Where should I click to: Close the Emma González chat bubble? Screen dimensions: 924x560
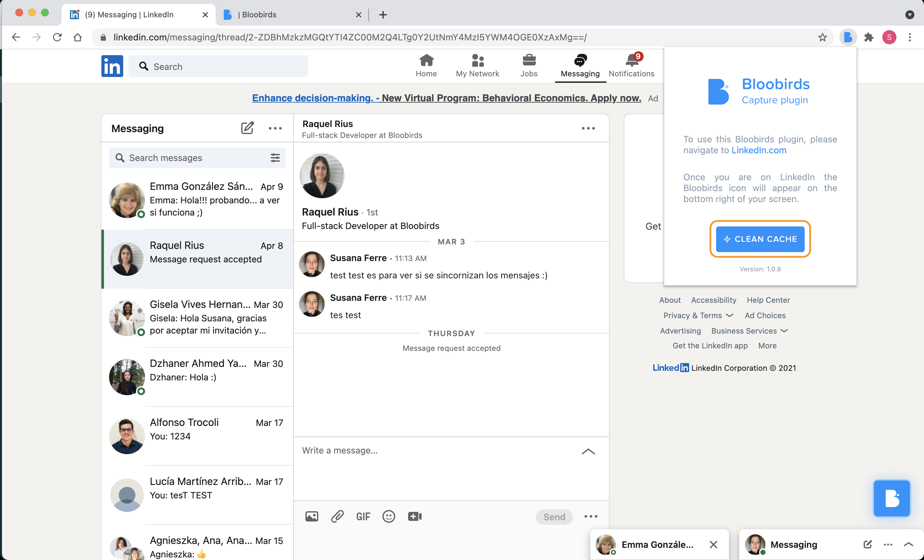tap(713, 544)
